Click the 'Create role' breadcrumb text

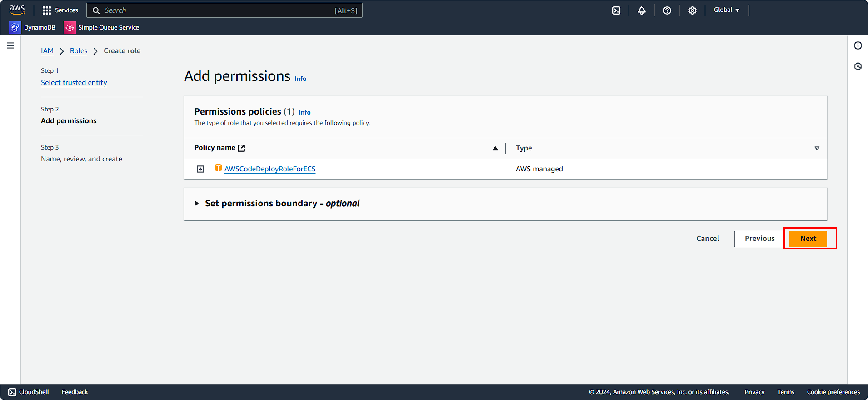click(x=122, y=51)
